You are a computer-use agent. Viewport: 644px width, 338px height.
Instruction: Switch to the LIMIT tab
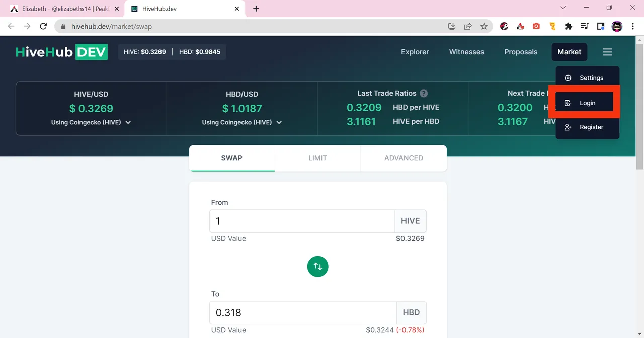click(x=317, y=158)
